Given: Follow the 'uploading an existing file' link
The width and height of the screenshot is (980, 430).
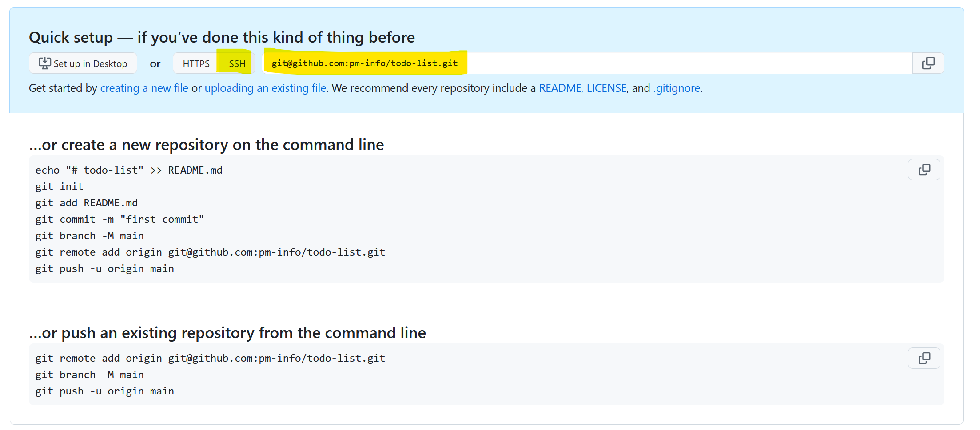Looking at the screenshot, I should (265, 88).
